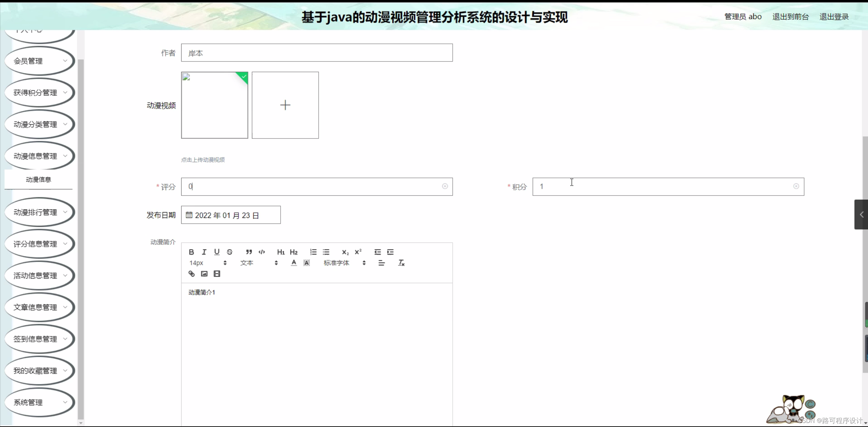
Task: Toggle bold formatting in editor toolbar
Action: coord(191,252)
